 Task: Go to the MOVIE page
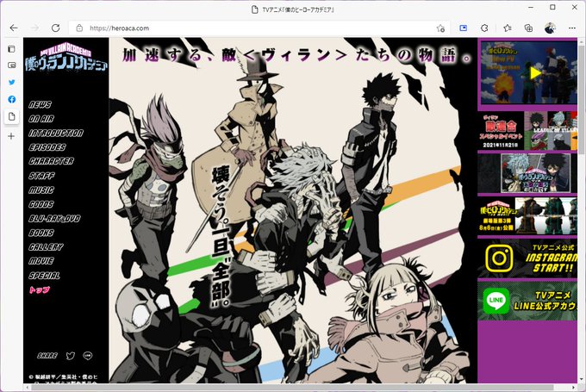(x=41, y=261)
